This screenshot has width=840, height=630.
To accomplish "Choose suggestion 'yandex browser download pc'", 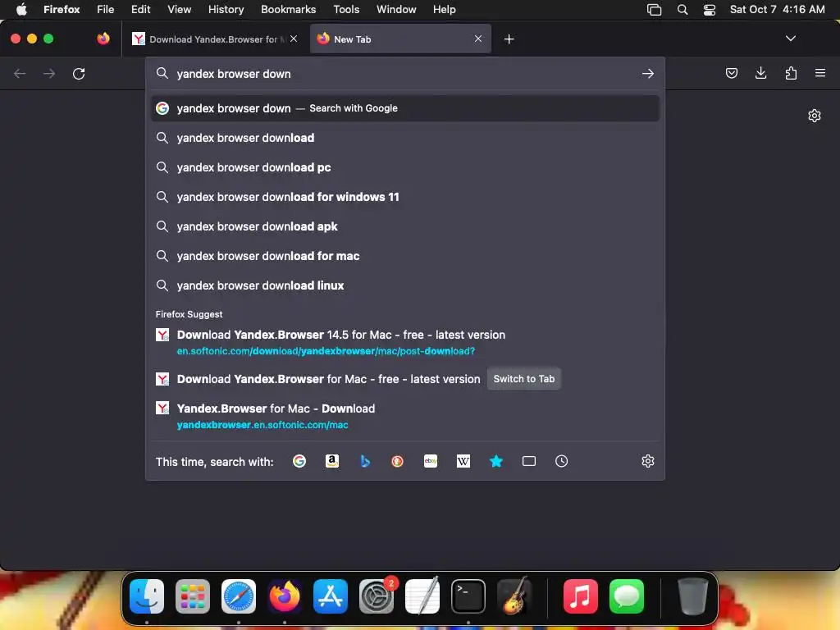I will tap(405, 167).
